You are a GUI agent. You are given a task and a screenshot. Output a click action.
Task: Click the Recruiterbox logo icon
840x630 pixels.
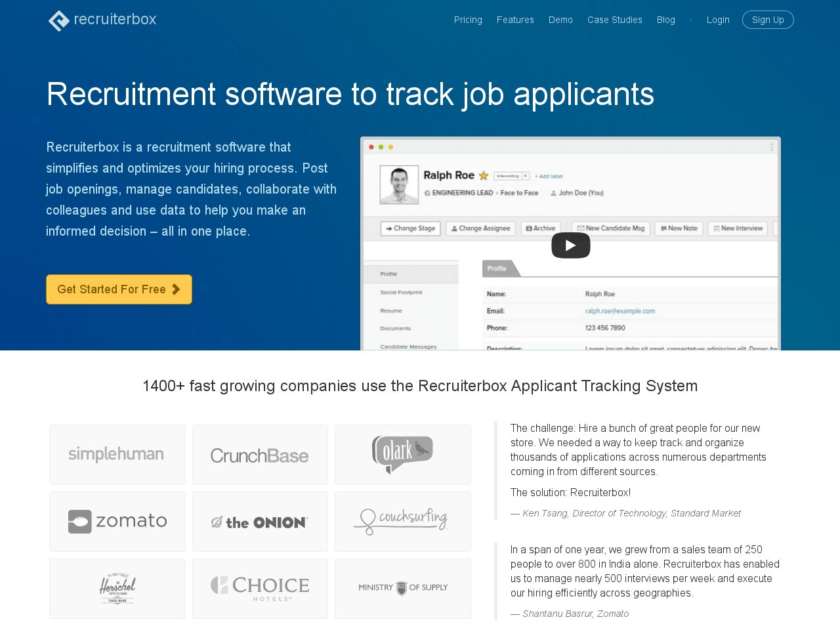(59, 20)
